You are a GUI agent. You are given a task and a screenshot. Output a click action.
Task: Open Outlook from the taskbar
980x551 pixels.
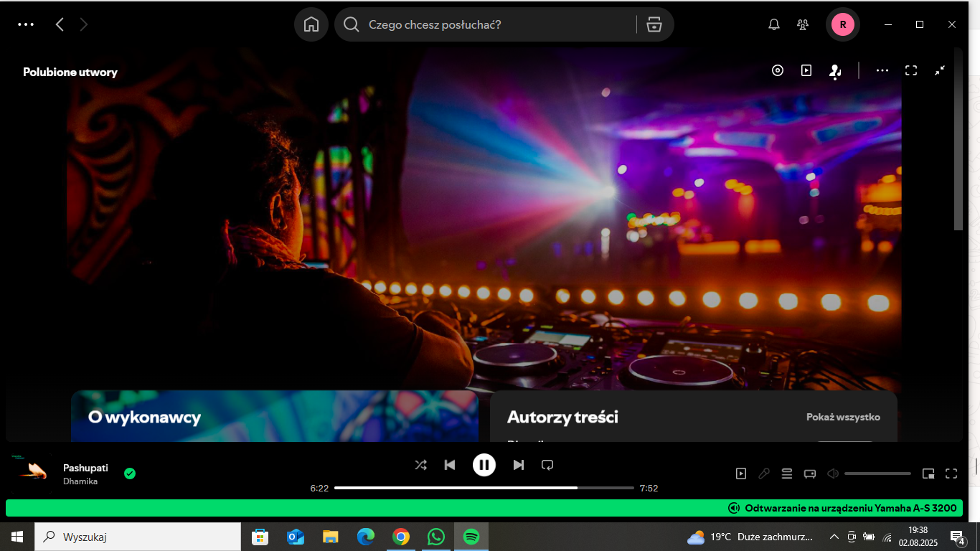295,537
